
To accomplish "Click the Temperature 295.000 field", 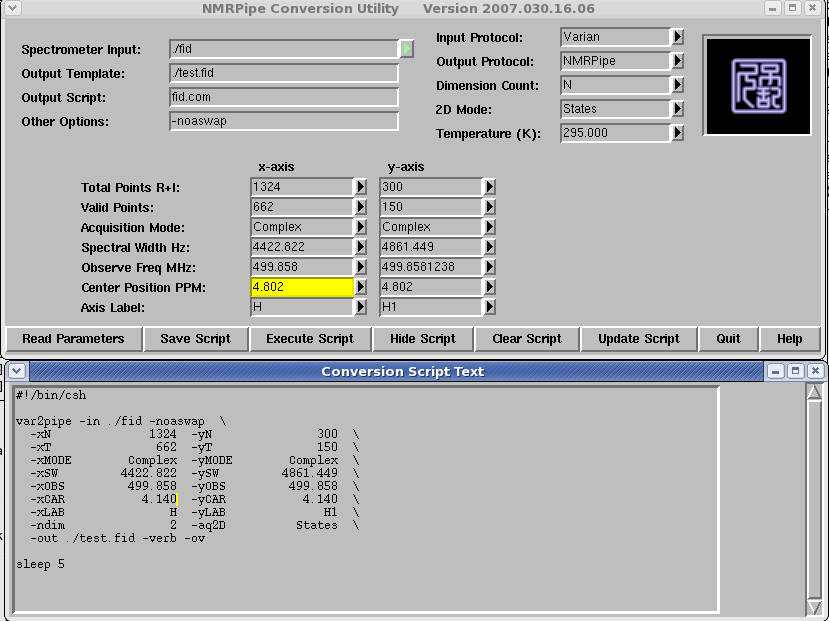I will point(615,133).
